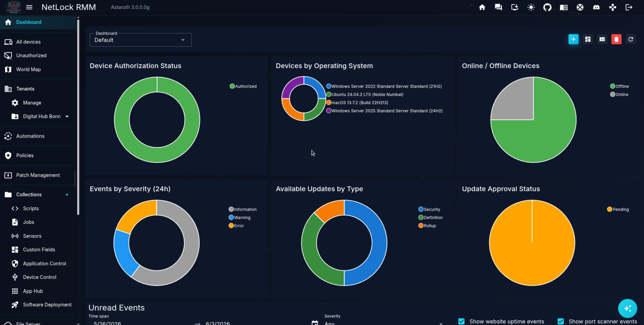Screen dimensions: 644x325
Task: Toggle the Show port scanner events checkbox
Action: pyautogui.click(x=561, y=321)
